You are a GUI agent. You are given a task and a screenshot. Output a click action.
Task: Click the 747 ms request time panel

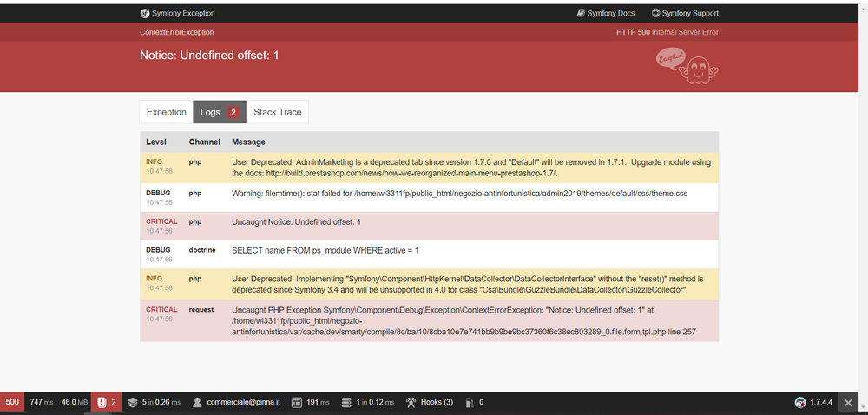tap(42, 402)
